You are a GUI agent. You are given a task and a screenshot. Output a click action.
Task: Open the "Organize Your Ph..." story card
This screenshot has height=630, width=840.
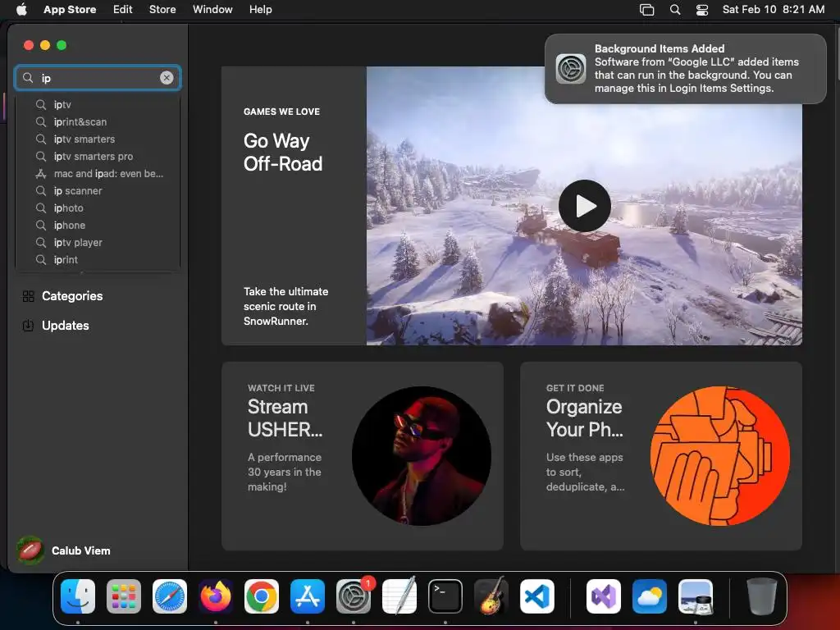point(660,456)
